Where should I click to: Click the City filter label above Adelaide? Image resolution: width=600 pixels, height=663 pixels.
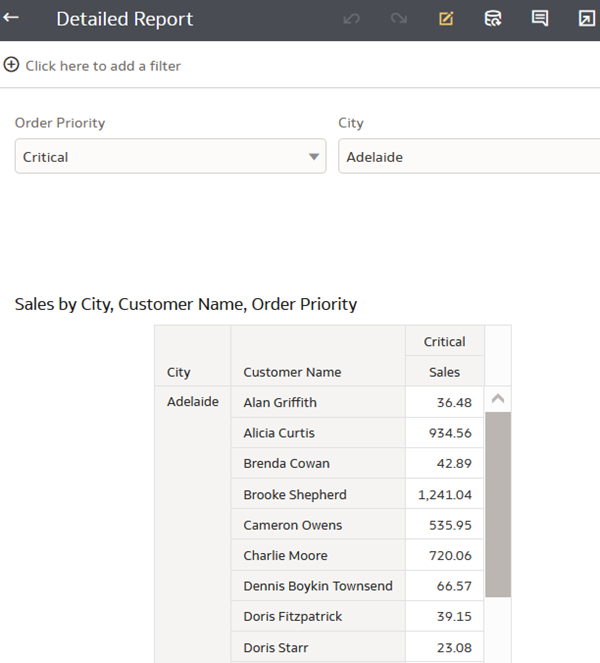(351, 123)
